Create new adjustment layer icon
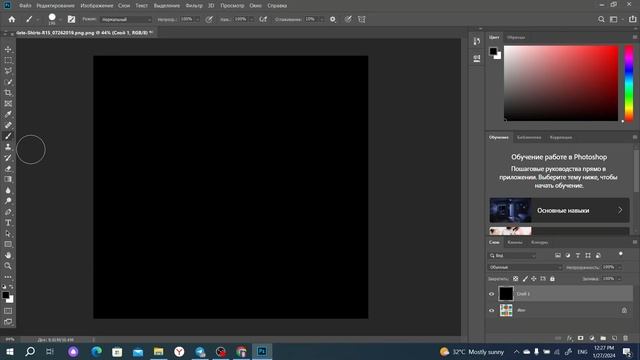640x360 pixels. click(x=592, y=338)
